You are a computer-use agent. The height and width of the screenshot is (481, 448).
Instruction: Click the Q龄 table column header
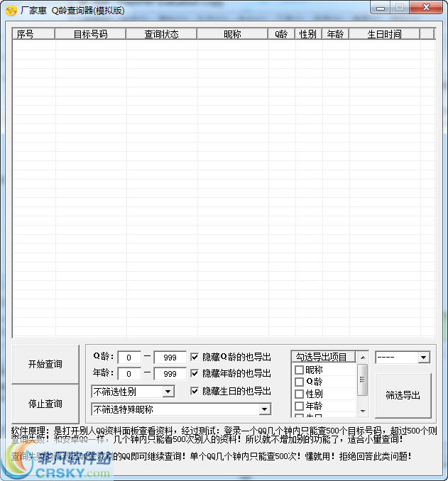coord(281,34)
